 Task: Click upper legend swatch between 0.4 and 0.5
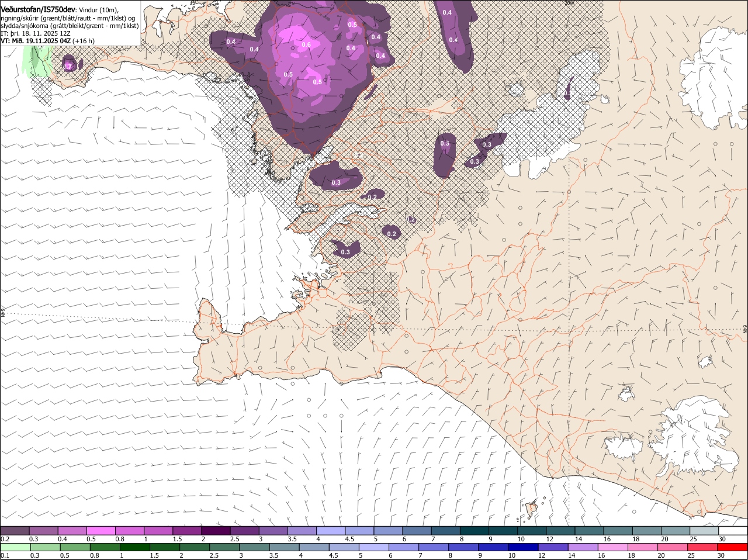(72, 531)
